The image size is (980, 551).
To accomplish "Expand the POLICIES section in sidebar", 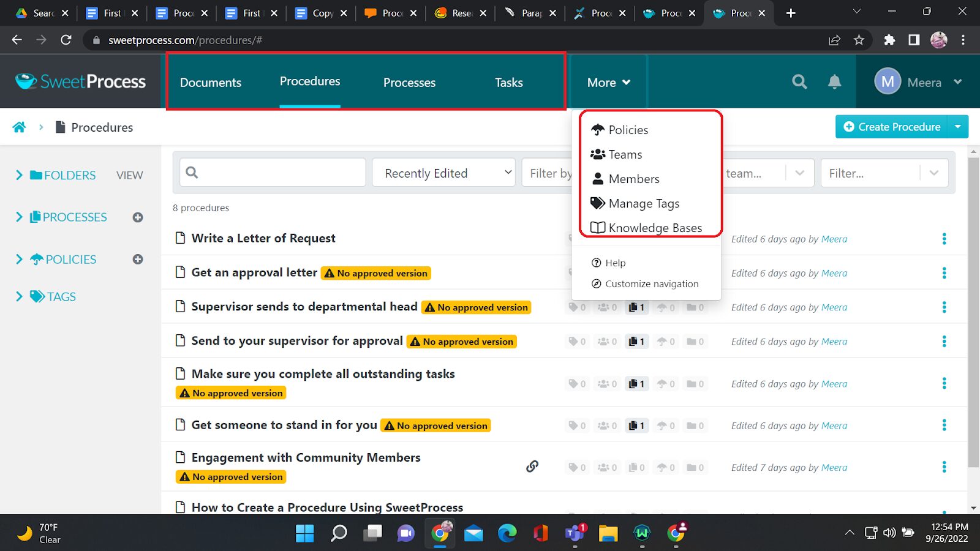I will 19,260.
